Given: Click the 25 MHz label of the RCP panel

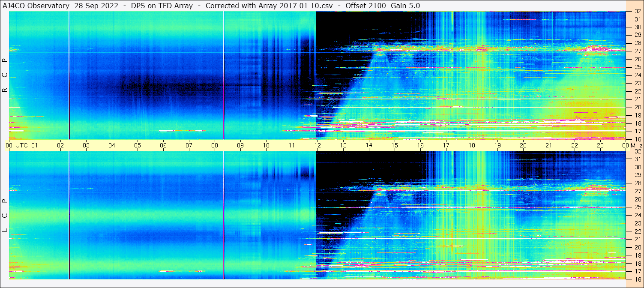Looking at the screenshot, I should (x=637, y=67).
